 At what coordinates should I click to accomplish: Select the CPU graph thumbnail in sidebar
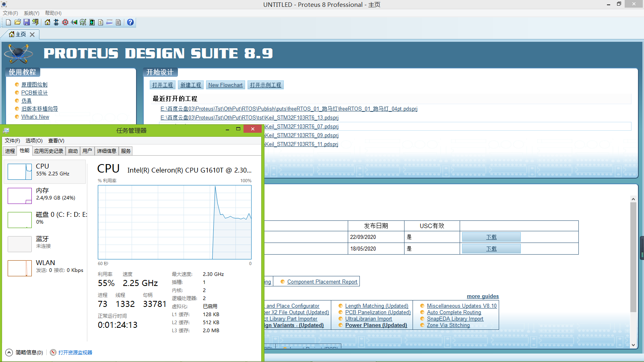pyautogui.click(x=20, y=172)
